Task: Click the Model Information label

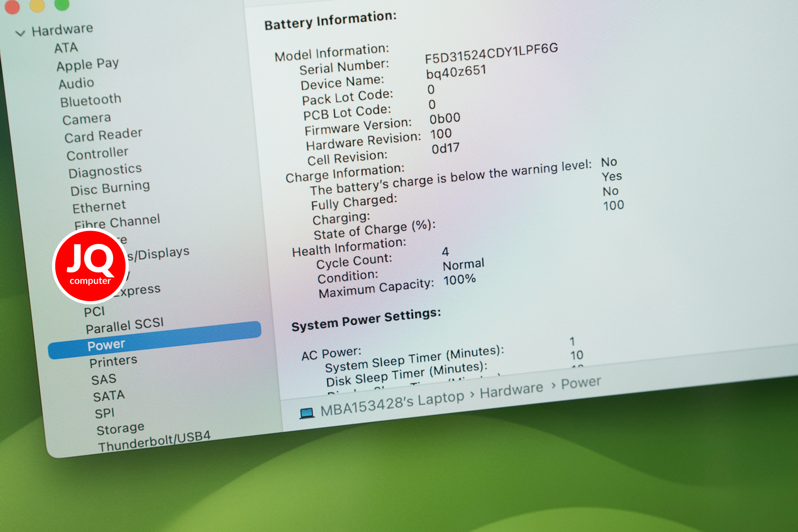Action: (x=332, y=52)
